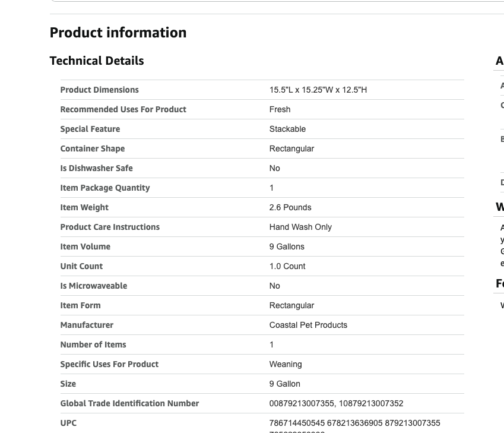Viewport: 504px width, 433px height.
Task: Click the 2.6 Pounds item weight value
Action: tap(290, 207)
